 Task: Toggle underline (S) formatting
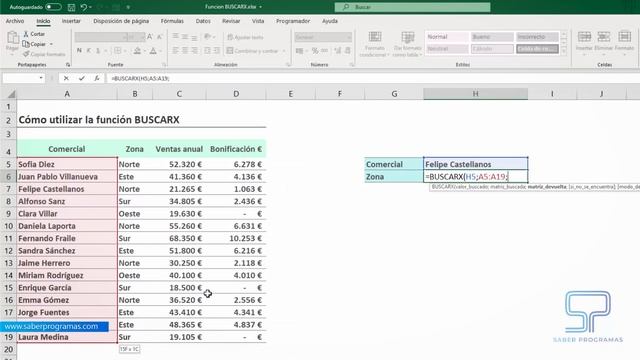(x=98, y=51)
